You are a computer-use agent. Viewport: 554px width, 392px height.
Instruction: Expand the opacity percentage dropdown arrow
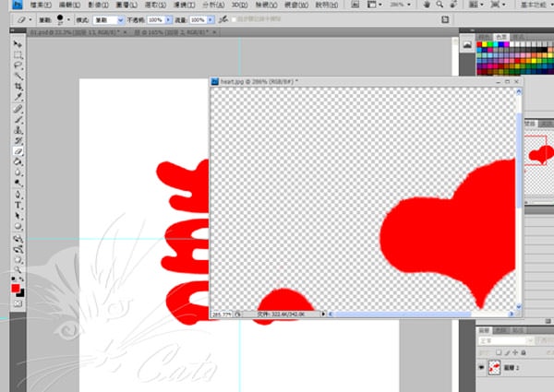(169, 18)
